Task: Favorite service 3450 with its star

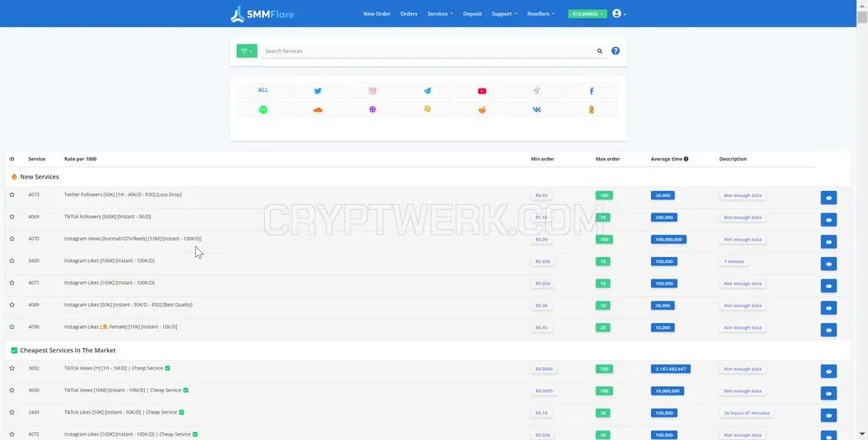Action: tap(11, 260)
